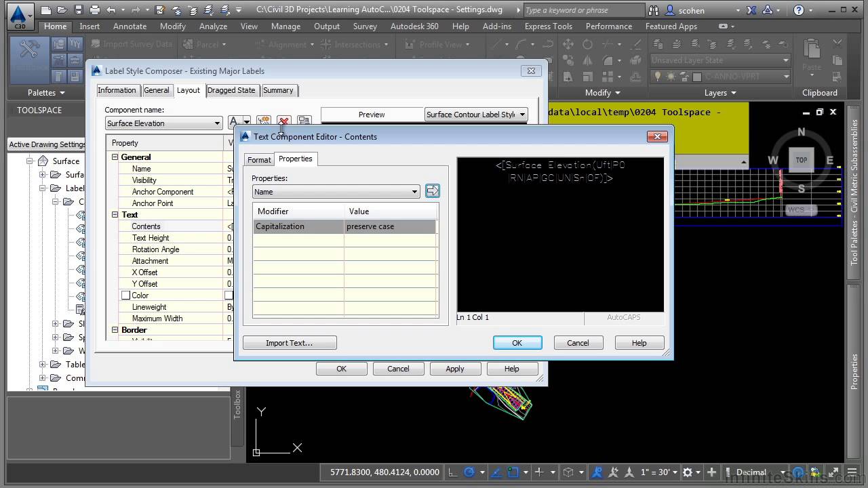The width and height of the screenshot is (868, 488).
Task: Click the Undo arrow icon
Action: click(111, 10)
